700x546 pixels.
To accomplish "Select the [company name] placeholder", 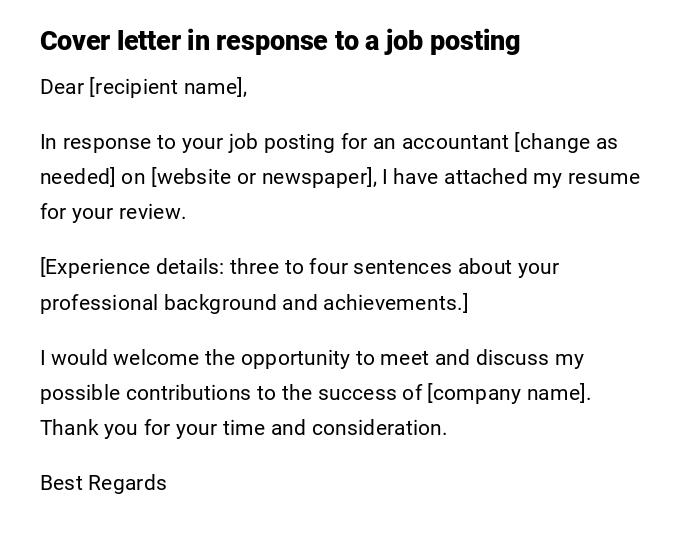I will 507,393.
